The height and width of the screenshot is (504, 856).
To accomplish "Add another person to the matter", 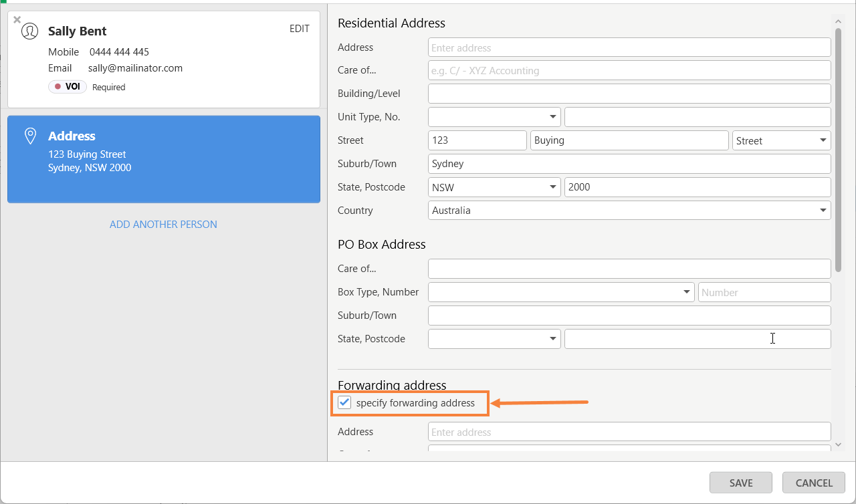I will [x=163, y=225].
